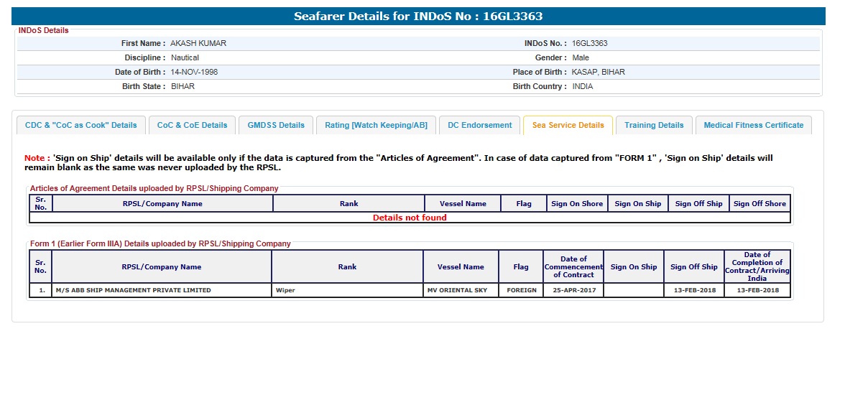Click the Sign On Shore column header
The image size is (868, 395).
577,203
